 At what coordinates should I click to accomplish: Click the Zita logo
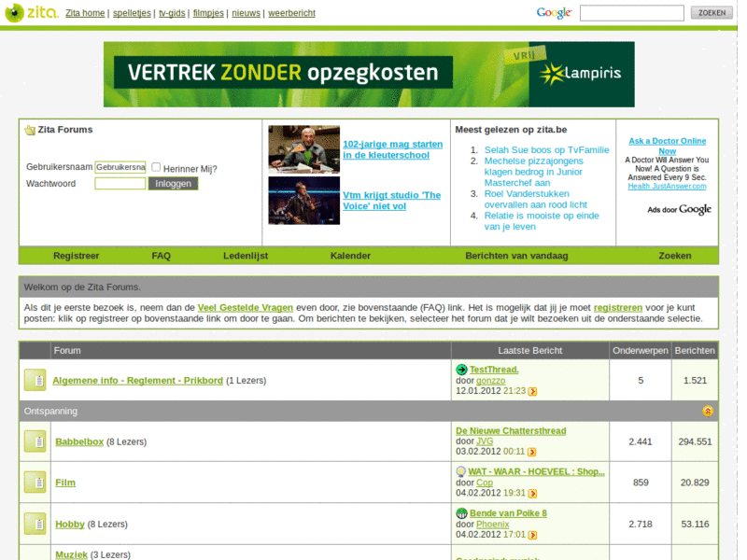tap(32, 12)
